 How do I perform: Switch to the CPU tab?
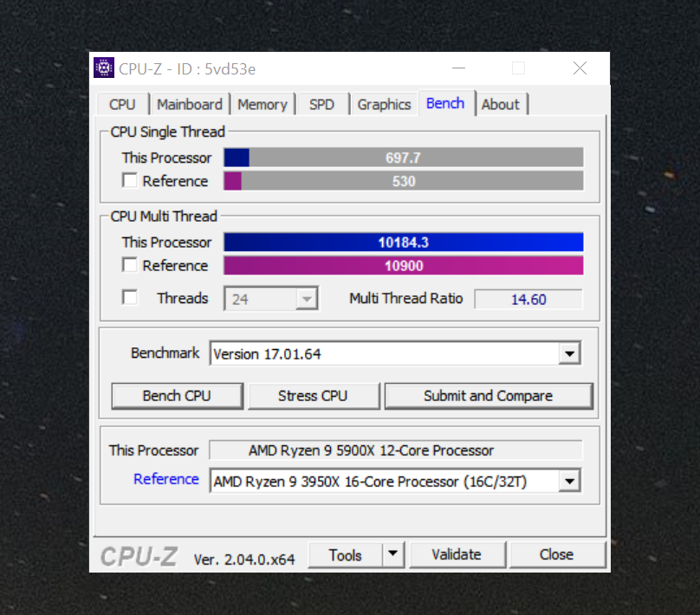(x=122, y=105)
